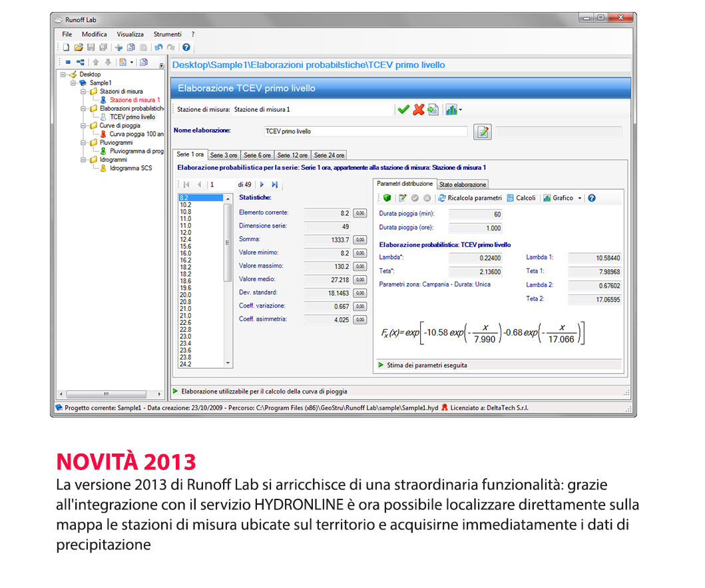Screen dimensions: 705x588
Task: Click the edit name pencil button
Action: coord(483,132)
